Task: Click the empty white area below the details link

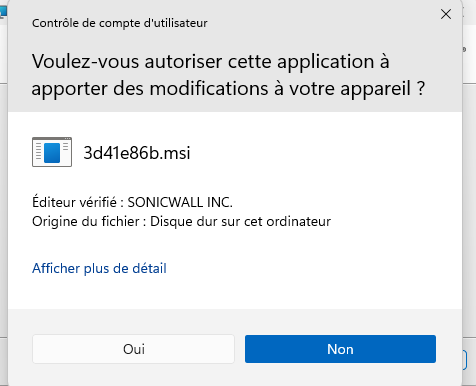Action: click(235, 293)
